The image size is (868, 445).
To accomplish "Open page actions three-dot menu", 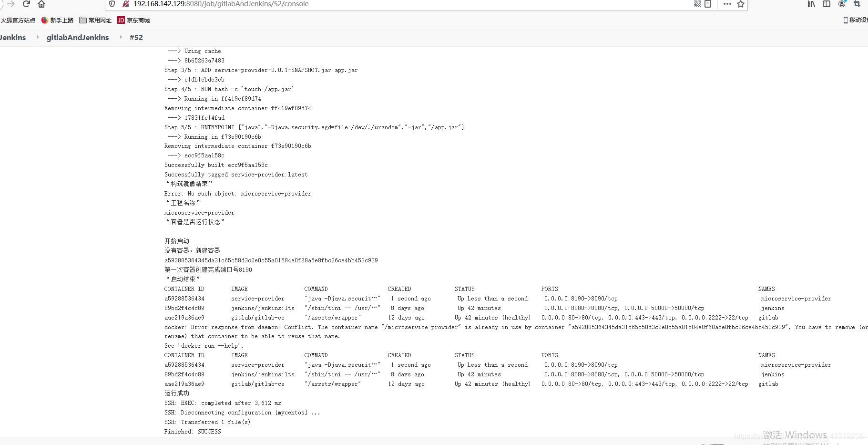I will 727,4.
